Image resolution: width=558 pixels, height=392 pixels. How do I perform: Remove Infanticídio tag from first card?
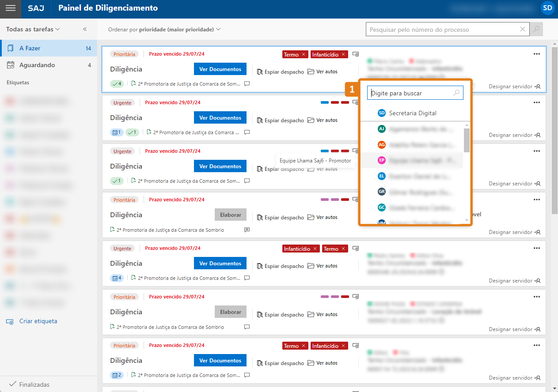(x=343, y=54)
